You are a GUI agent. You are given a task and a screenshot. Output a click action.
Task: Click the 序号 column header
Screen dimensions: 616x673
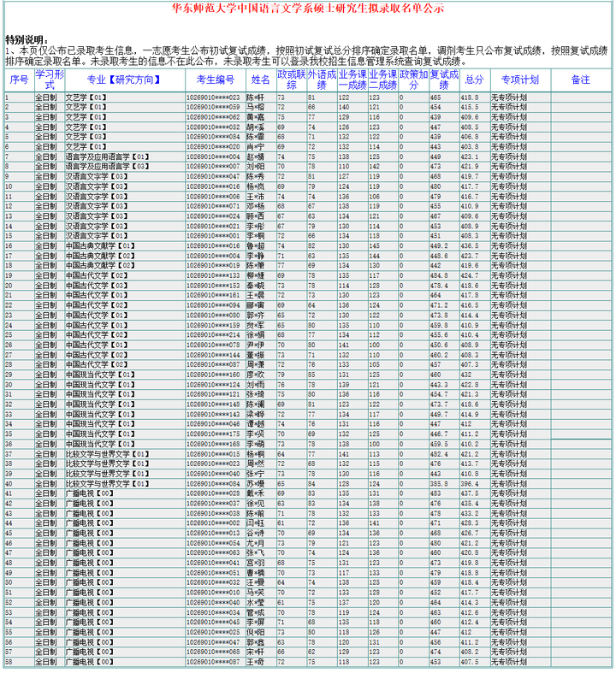click(x=20, y=80)
